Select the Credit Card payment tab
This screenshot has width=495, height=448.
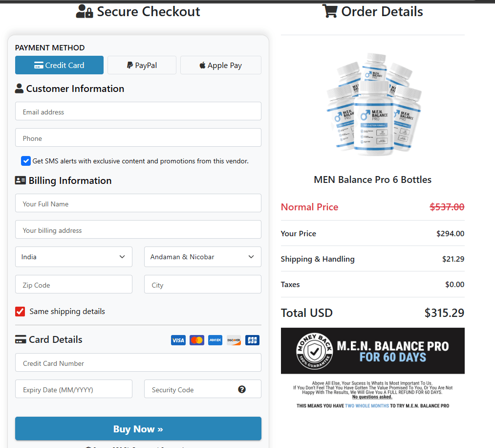click(59, 65)
